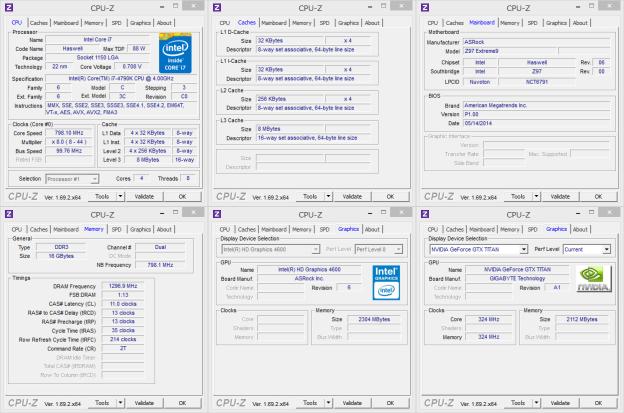Click Validate in the Memory tab window
The image size is (624, 413).
pyautogui.click(x=144, y=403)
